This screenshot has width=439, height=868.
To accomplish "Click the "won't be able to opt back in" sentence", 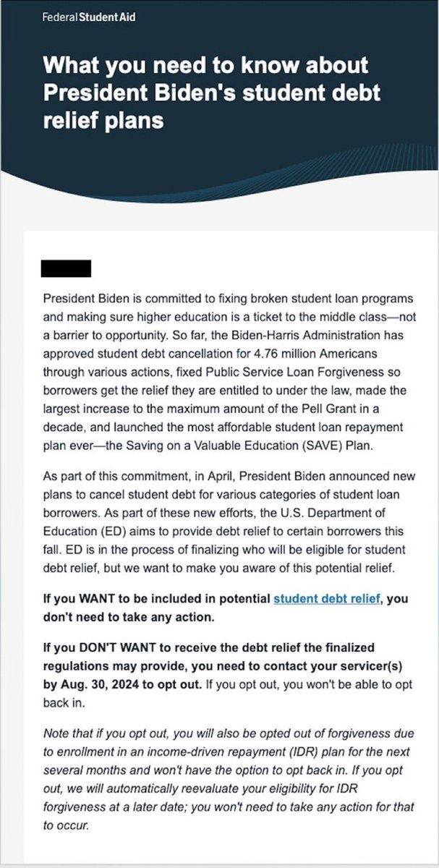I will pos(311,684).
